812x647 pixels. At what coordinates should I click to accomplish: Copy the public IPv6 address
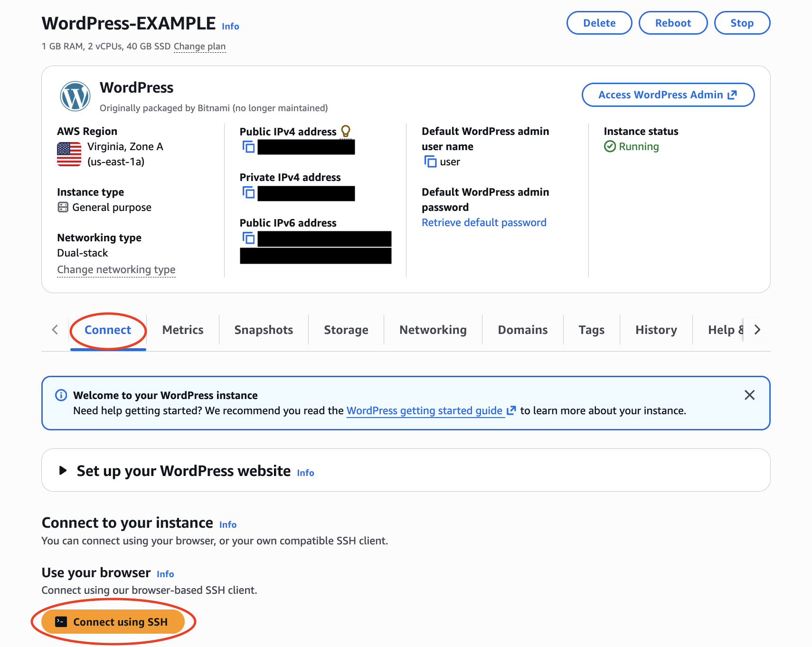pos(248,238)
